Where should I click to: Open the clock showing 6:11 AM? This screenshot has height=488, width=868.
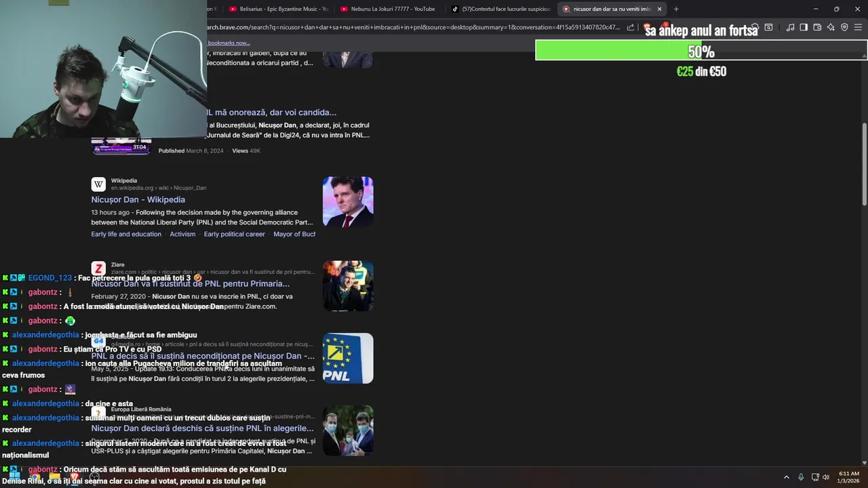coord(849,474)
